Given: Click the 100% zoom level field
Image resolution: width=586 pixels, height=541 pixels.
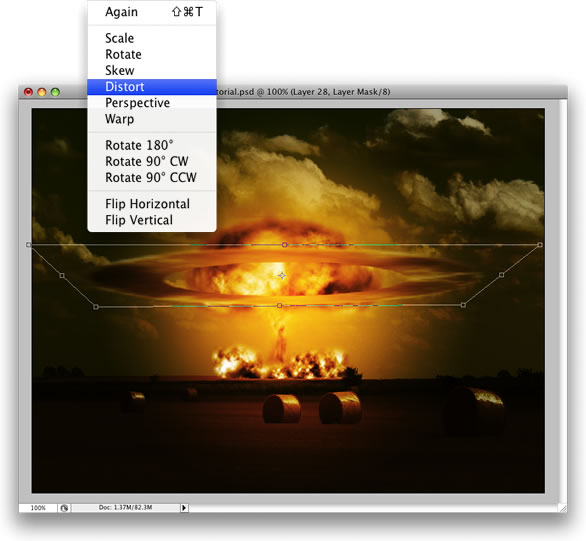Looking at the screenshot, I should click(38, 508).
